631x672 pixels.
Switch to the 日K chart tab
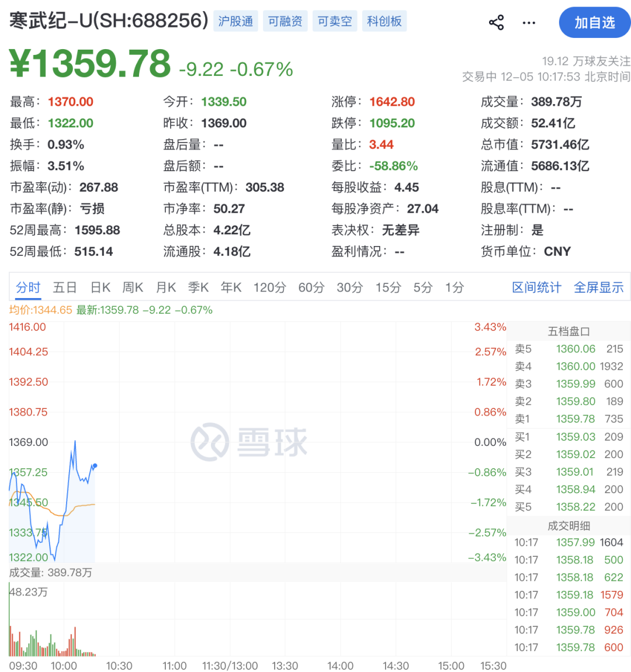click(100, 287)
